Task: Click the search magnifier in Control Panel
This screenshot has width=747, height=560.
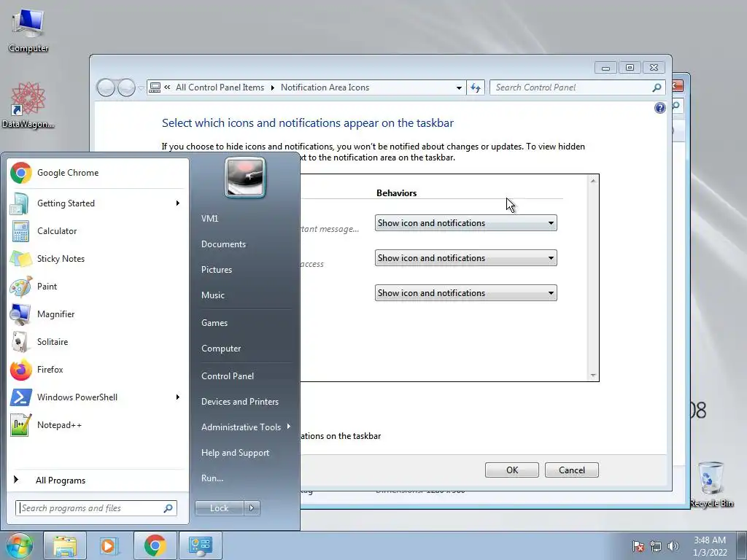Action: coord(657,87)
